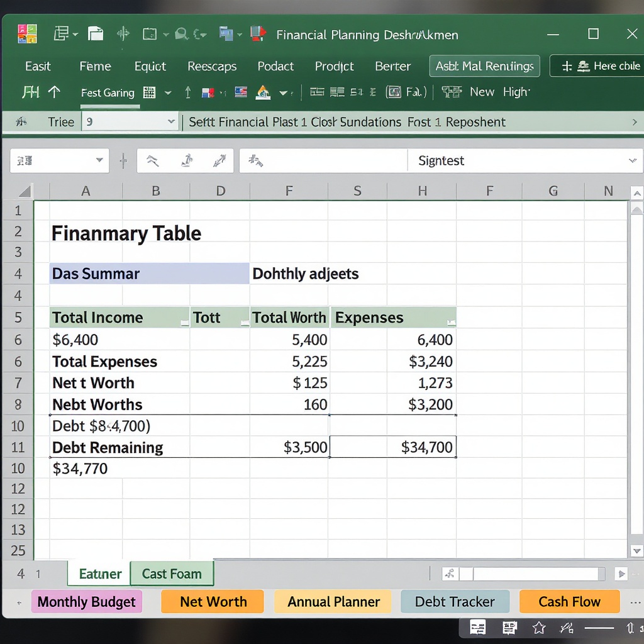644x644 pixels.
Task: Click the red and blue squares icon
Action: click(x=208, y=93)
